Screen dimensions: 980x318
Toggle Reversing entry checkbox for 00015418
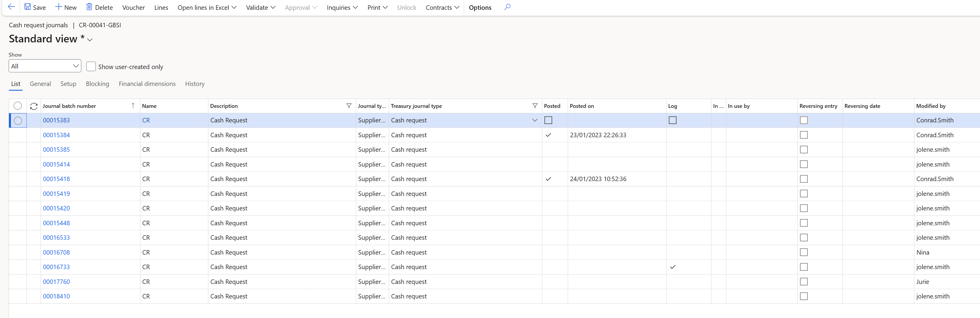(803, 179)
